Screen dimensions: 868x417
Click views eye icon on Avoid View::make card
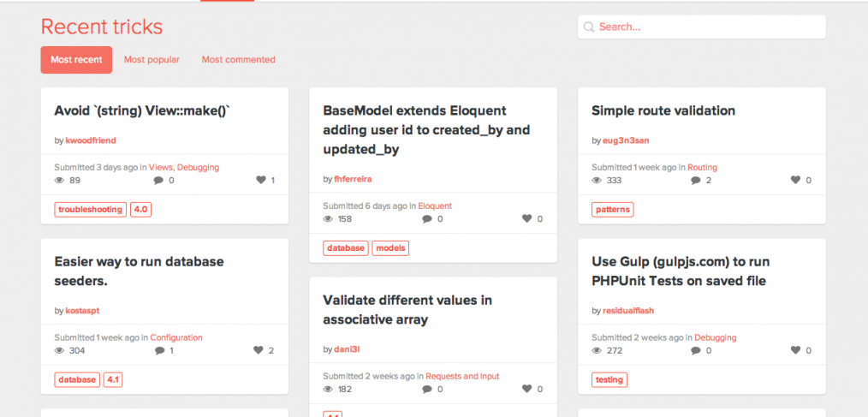click(60, 180)
